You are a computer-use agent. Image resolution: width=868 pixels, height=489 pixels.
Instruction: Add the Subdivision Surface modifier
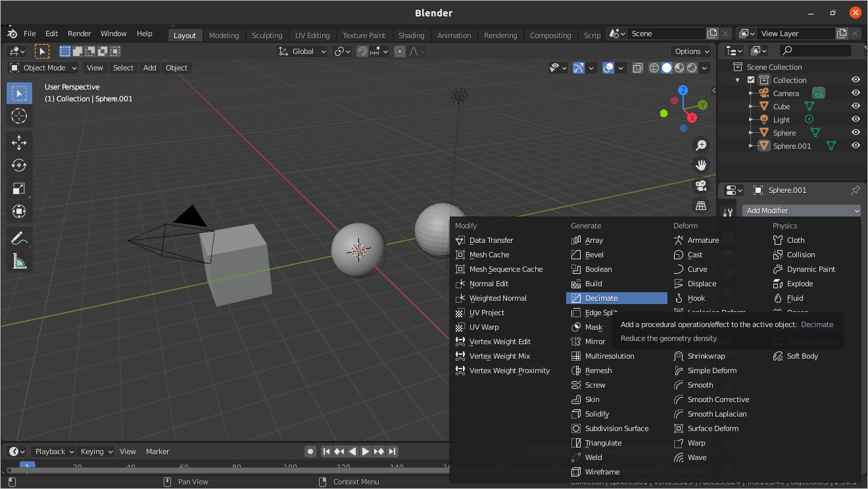(x=617, y=428)
